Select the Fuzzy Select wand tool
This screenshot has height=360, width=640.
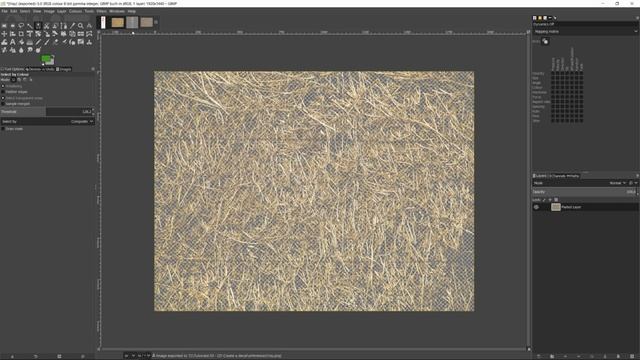click(x=29, y=26)
